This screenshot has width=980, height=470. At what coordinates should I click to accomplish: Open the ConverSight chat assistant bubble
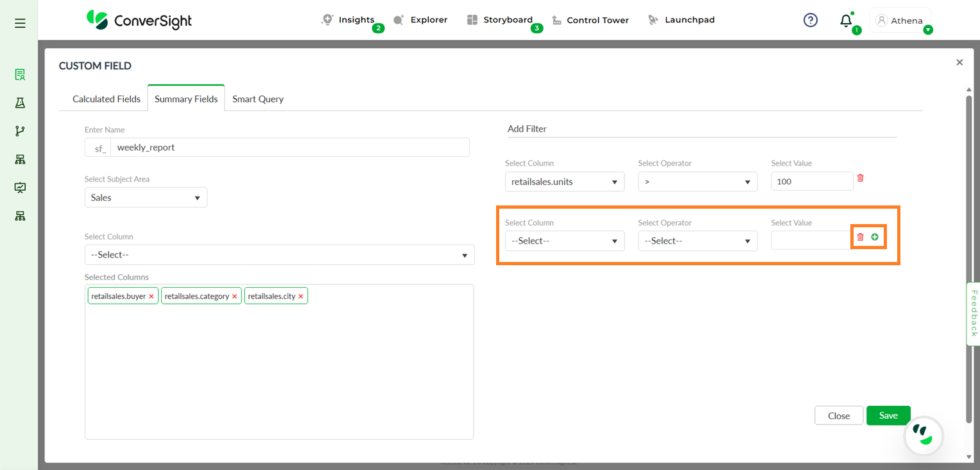click(x=924, y=436)
